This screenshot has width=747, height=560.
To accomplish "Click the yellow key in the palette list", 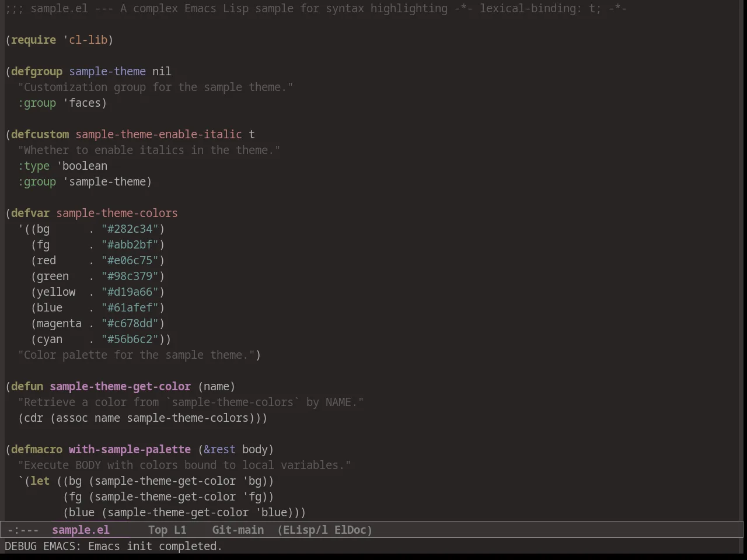I will 56,292.
